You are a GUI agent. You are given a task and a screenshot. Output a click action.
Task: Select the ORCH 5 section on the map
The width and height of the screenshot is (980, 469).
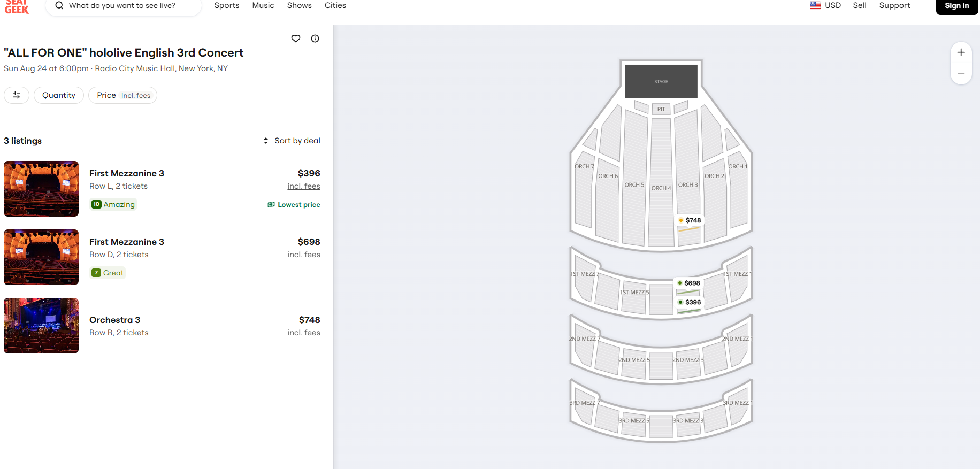[x=634, y=179]
